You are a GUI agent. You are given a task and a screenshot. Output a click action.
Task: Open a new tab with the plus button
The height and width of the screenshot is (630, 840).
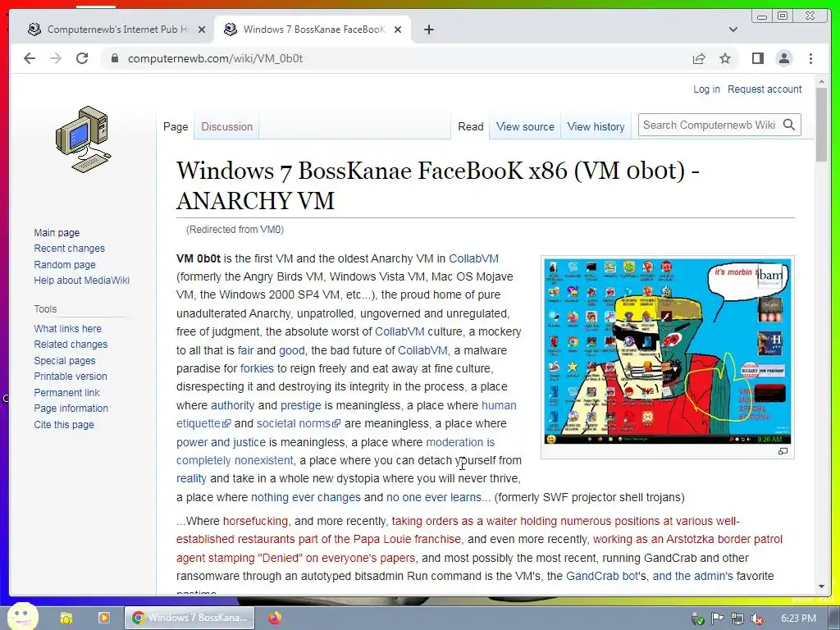click(x=428, y=30)
